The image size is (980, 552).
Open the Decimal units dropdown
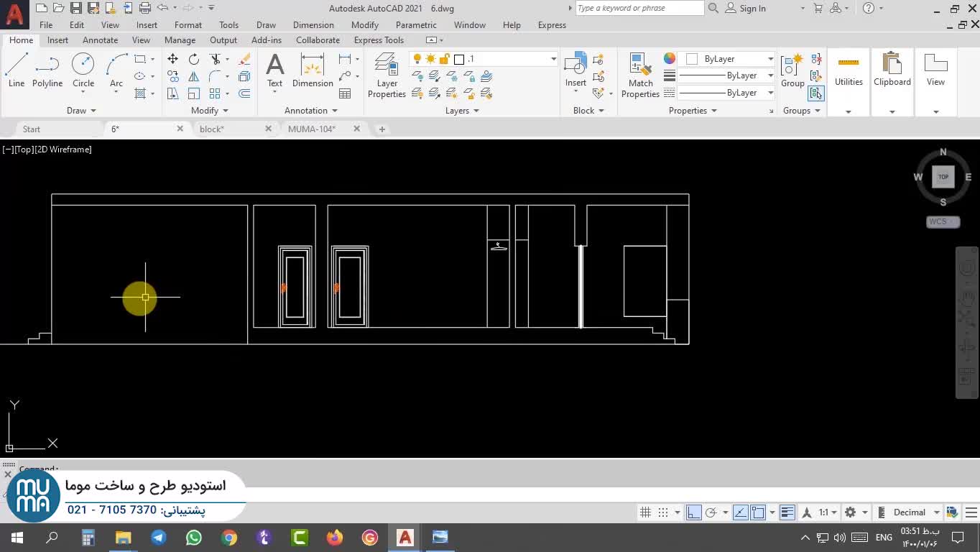(x=936, y=512)
